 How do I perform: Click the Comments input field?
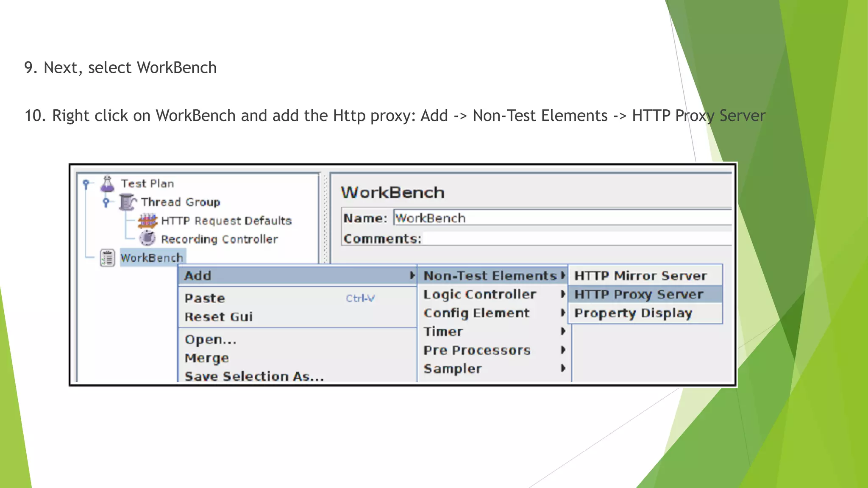coord(577,238)
